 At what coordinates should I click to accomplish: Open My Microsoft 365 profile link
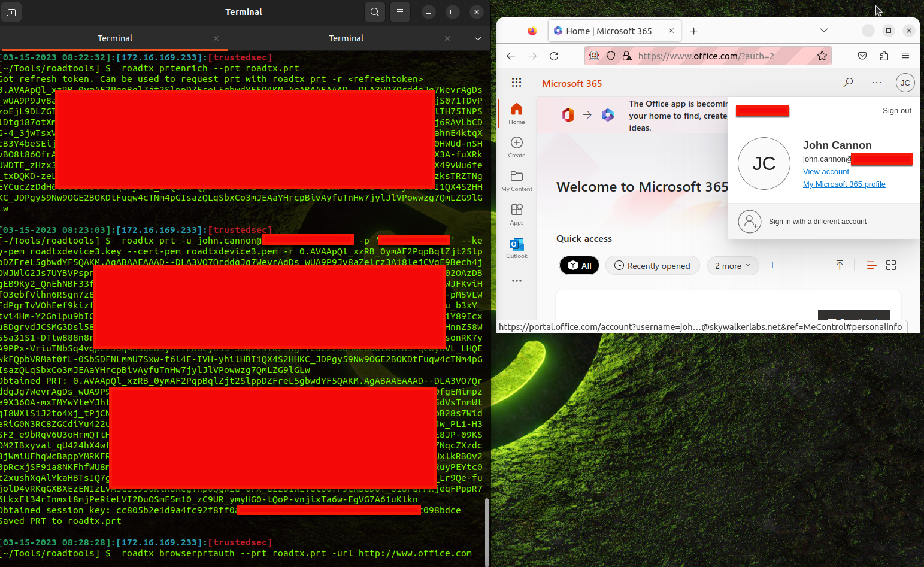click(x=844, y=184)
